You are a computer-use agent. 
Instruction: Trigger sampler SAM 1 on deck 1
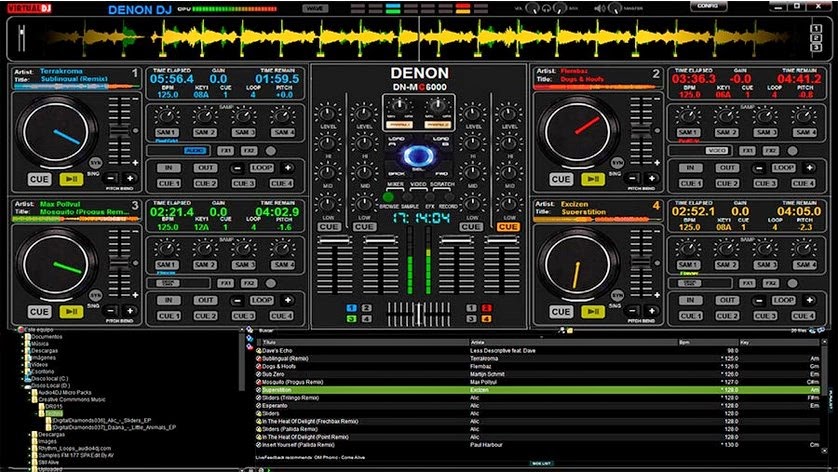pos(167,132)
